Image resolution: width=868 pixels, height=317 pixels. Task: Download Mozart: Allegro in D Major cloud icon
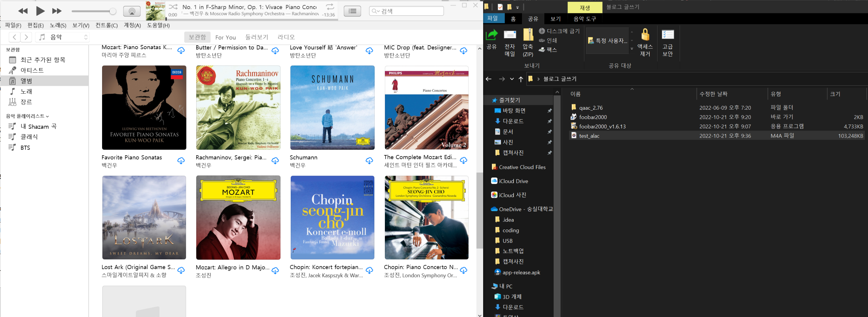pos(275,270)
